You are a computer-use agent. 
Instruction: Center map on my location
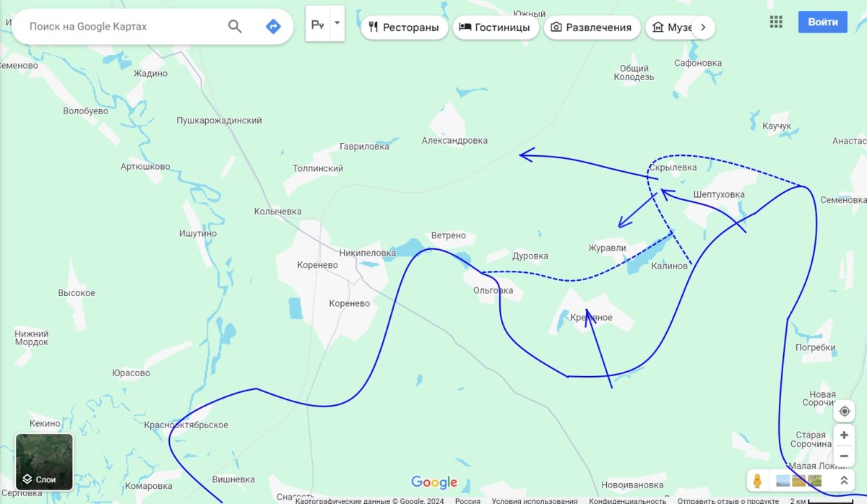pyautogui.click(x=844, y=412)
